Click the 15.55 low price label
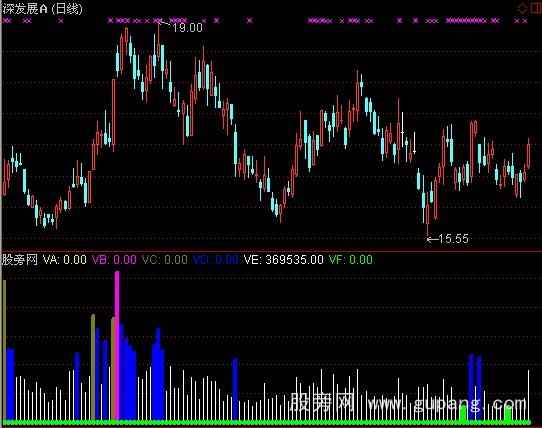 pos(453,239)
